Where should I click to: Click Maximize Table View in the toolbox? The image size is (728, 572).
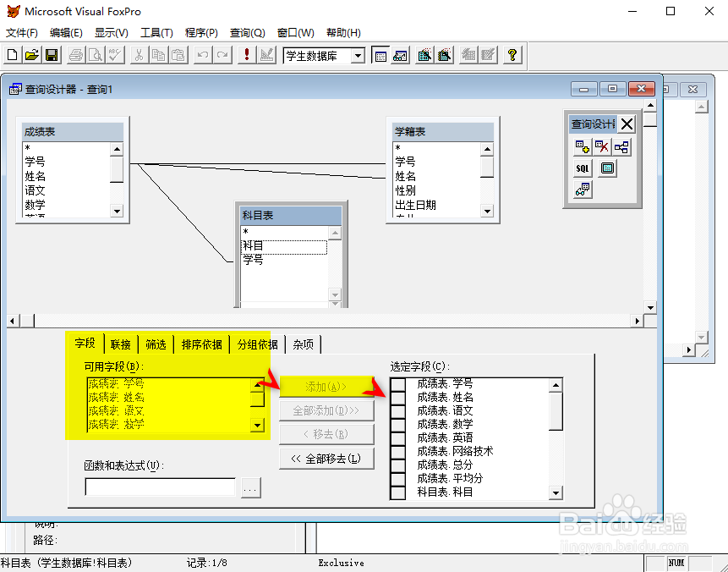(607, 168)
